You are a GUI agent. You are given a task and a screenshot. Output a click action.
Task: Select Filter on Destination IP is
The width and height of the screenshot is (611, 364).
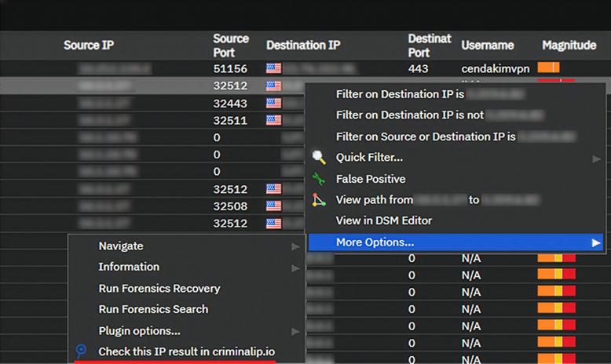click(401, 94)
